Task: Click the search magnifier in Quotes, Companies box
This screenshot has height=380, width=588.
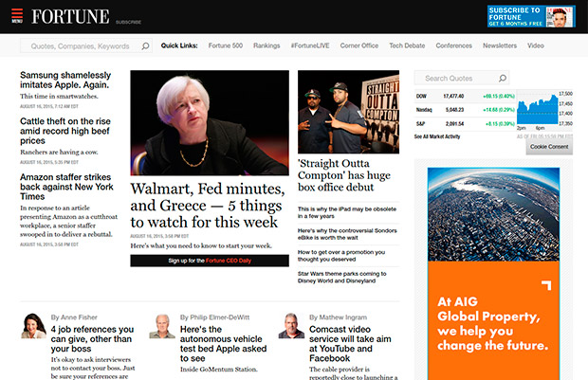Action: point(145,46)
